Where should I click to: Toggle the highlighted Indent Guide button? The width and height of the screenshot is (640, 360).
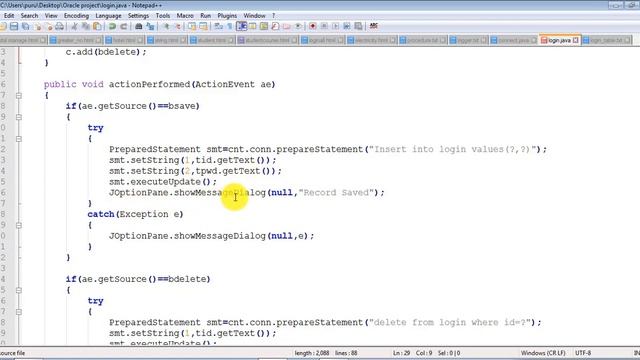(x=241, y=27)
